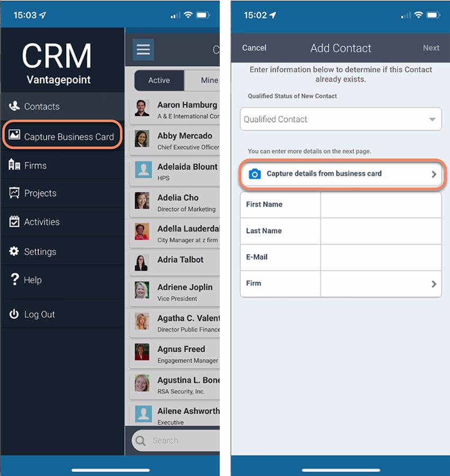Viewport: 450px width, 476px height.
Task: Select Capture Business Card menu item
Action: pos(62,136)
